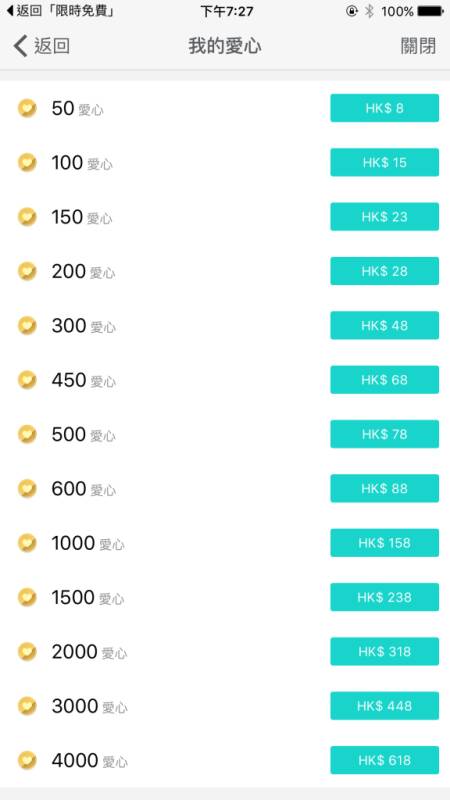Choose the HK$ 88 price button
The width and height of the screenshot is (450, 800).
click(x=385, y=488)
